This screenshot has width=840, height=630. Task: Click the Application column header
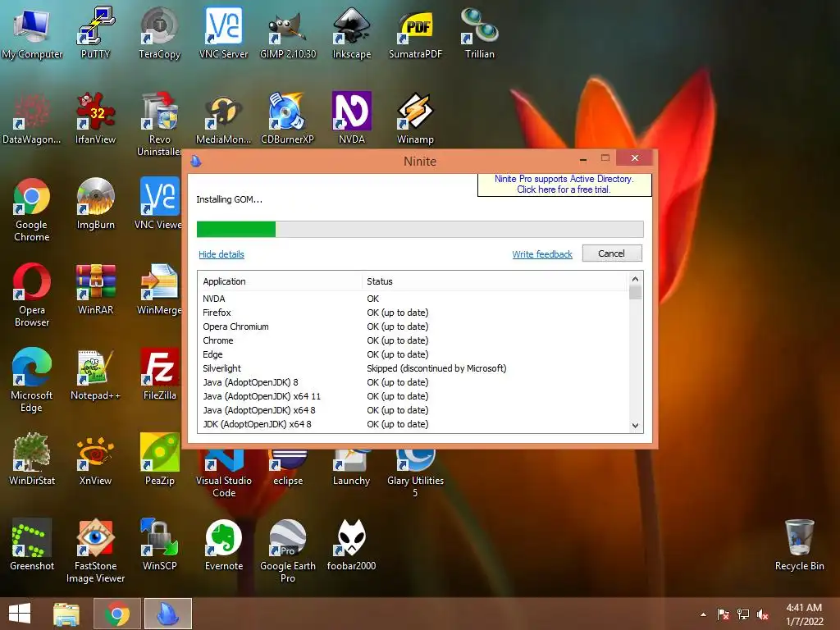click(281, 281)
